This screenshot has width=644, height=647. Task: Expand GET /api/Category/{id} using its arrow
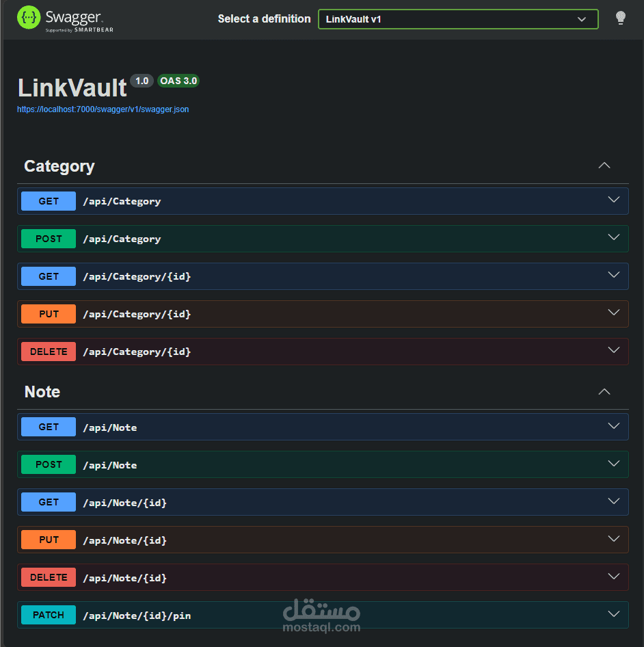pos(614,275)
